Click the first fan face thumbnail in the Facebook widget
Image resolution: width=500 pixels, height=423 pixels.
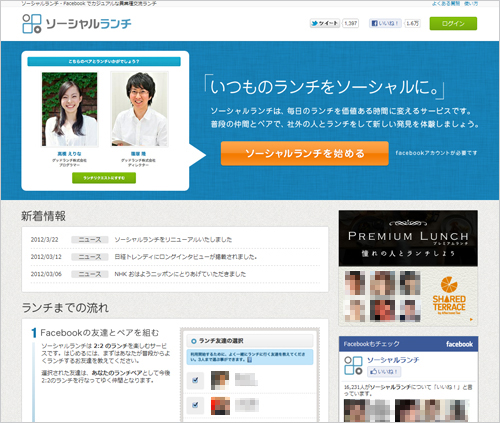pos(354,410)
